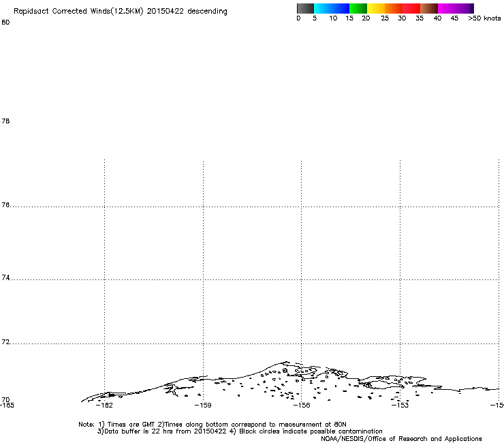This screenshot has width=504, height=443.
Task: Click the latitude label '72' on the left axis
Action: 5,341
